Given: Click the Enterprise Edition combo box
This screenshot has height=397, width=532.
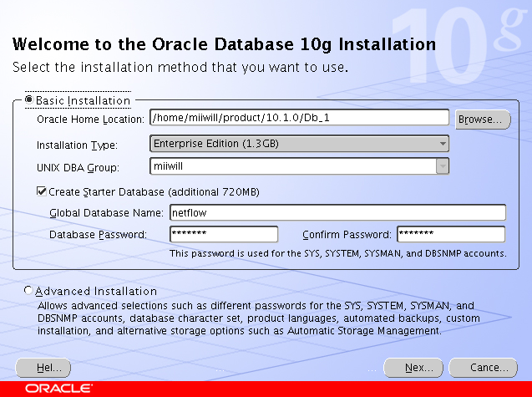Looking at the screenshot, I should 299,144.
